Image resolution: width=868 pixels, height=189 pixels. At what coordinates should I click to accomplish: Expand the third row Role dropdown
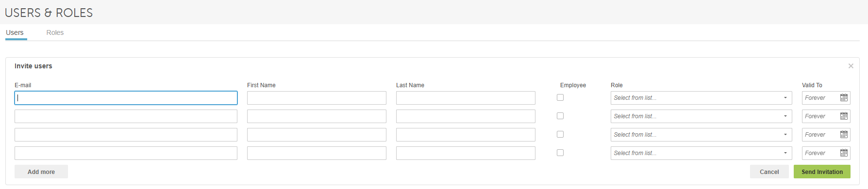click(x=701, y=135)
